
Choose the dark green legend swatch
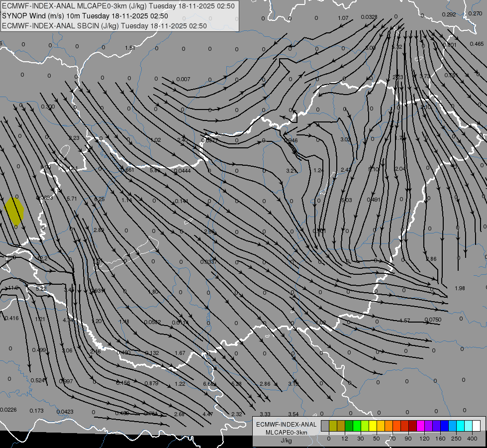tap(349, 426)
